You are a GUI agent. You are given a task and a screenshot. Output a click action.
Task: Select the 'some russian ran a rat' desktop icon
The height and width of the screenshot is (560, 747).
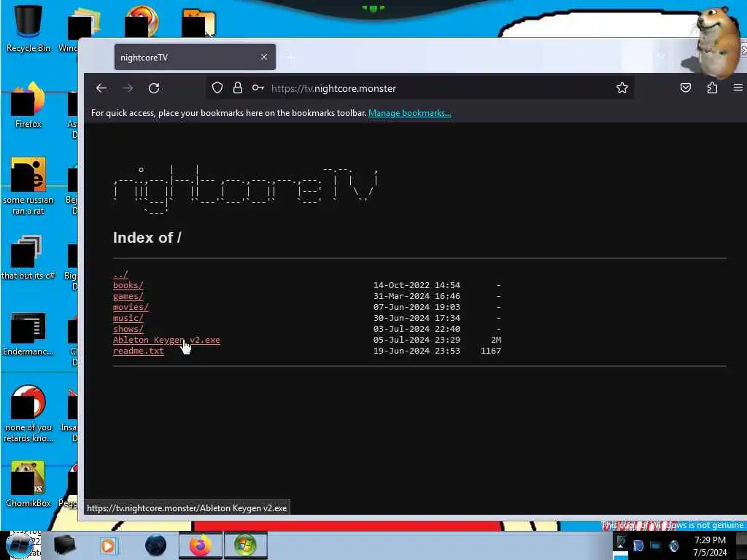[x=28, y=186]
